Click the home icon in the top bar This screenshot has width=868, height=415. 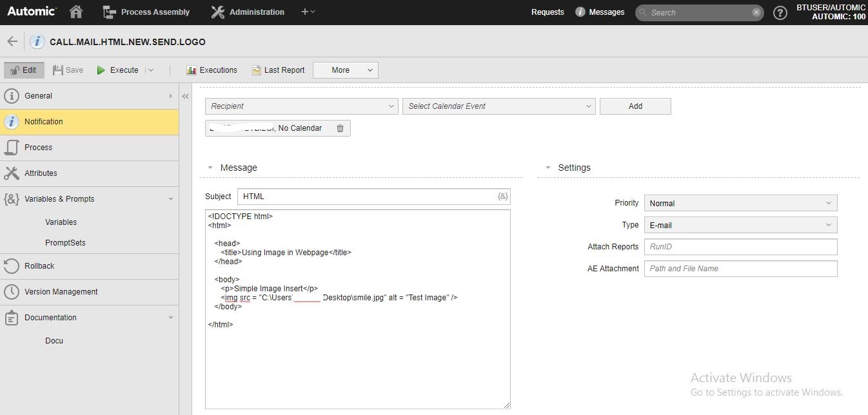coord(75,12)
